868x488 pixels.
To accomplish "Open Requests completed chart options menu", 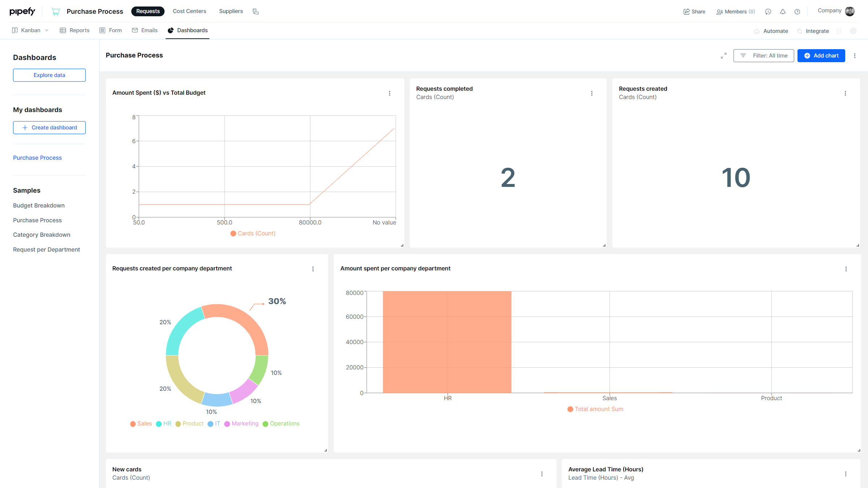I will click(592, 93).
